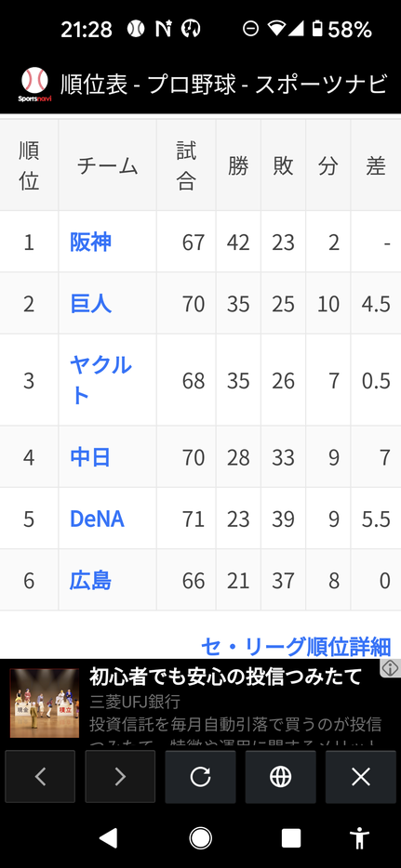Open the ヤクルト team link

click(100, 380)
